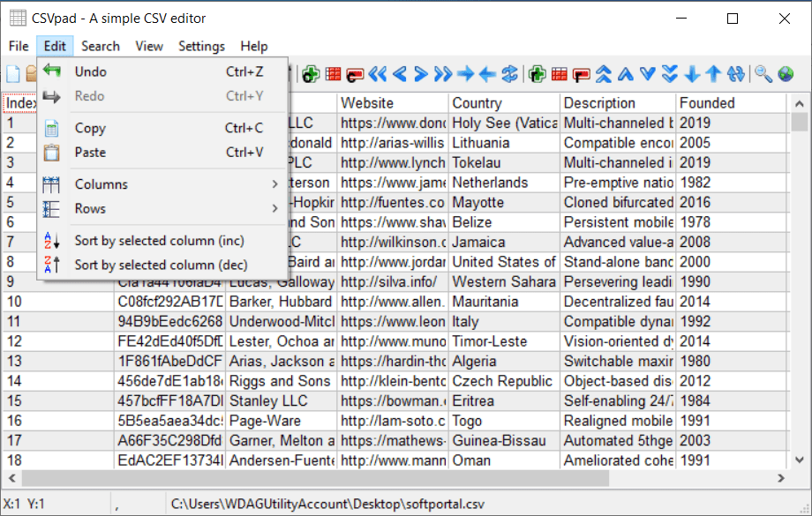Click the single down chevron move-row-down icon
The height and width of the screenshot is (516, 812).
[647, 74]
